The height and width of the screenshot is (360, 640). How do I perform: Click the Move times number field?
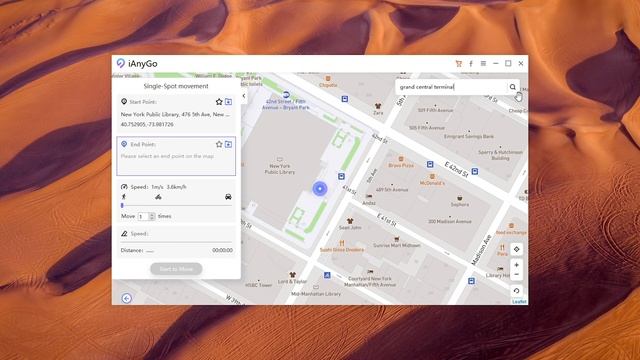[143, 216]
